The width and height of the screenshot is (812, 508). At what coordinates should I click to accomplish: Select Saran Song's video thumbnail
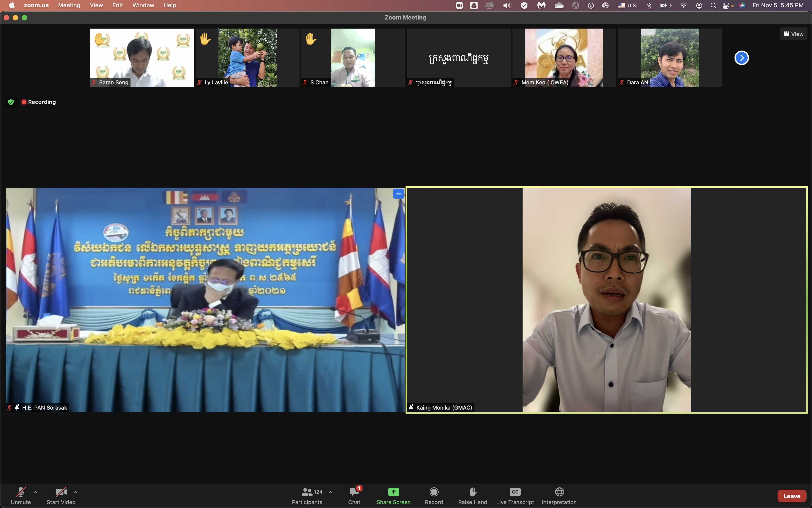point(142,58)
